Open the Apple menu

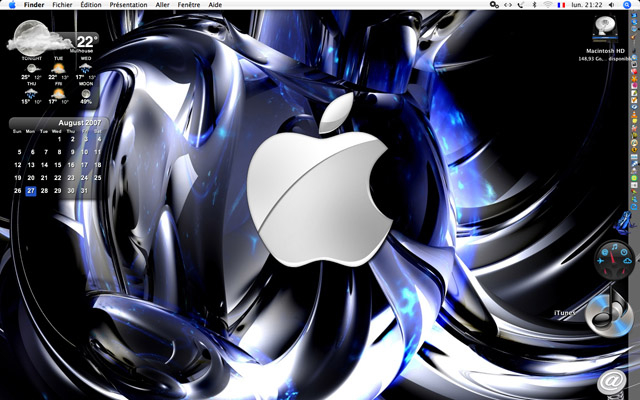click(x=12, y=5)
